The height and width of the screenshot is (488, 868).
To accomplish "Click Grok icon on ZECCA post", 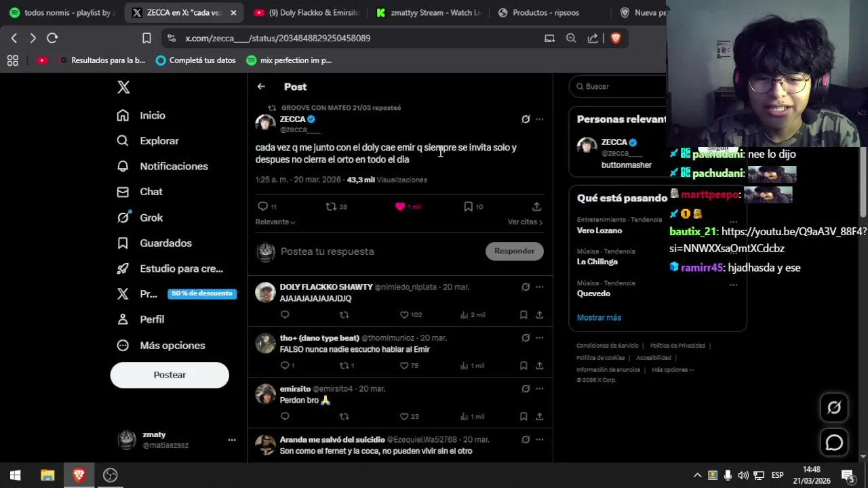I will click(526, 119).
